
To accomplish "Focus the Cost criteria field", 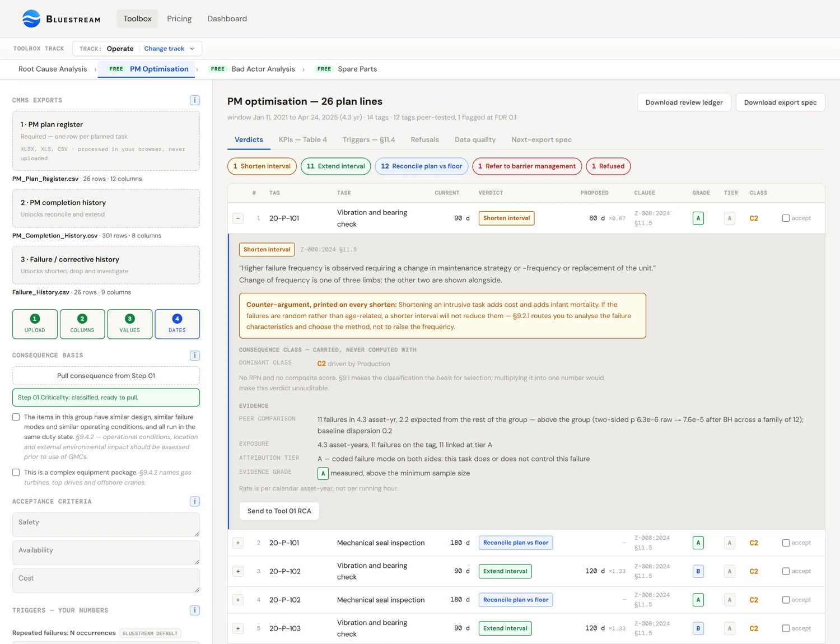I will [106, 581].
